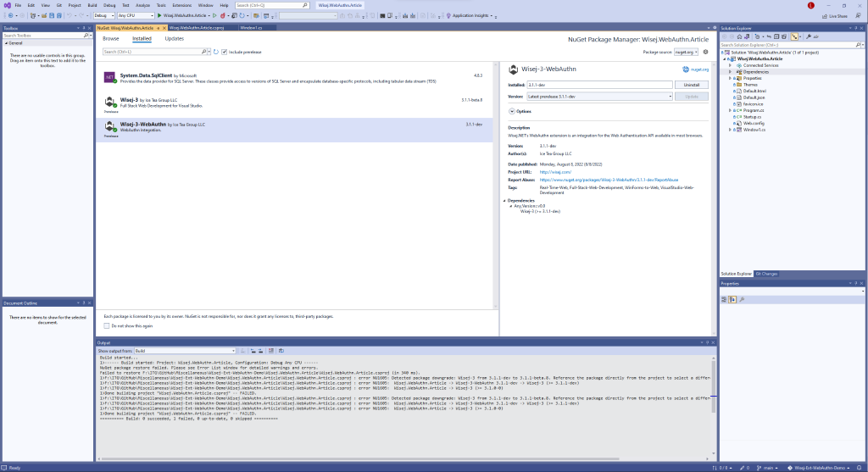
Task: Expand Dependencies node in Solution Explorer
Action: tap(730, 72)
